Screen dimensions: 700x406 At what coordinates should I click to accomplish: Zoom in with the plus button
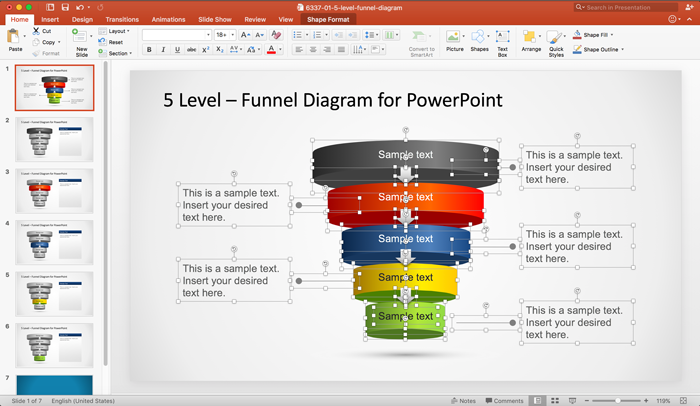[646, 401]
